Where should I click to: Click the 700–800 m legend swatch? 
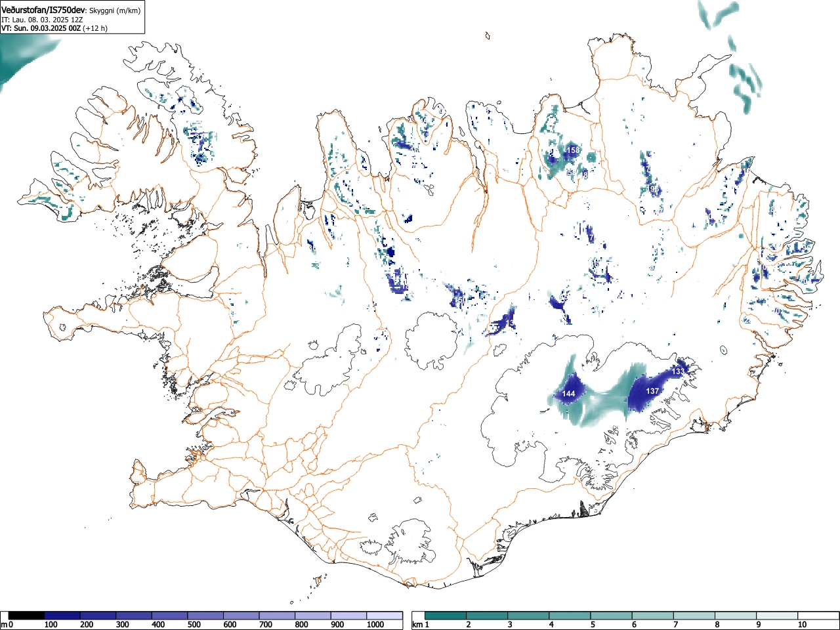pos(277,616)
